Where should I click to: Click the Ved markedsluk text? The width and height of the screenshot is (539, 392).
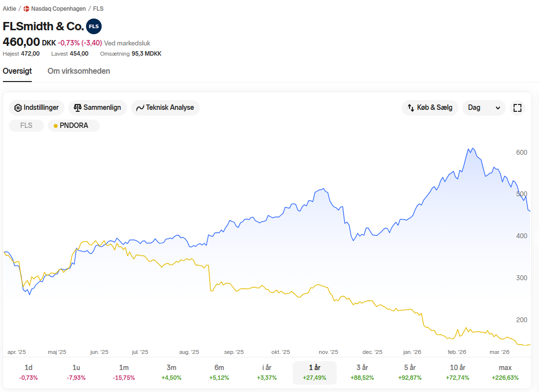click(x=127, y=43)
